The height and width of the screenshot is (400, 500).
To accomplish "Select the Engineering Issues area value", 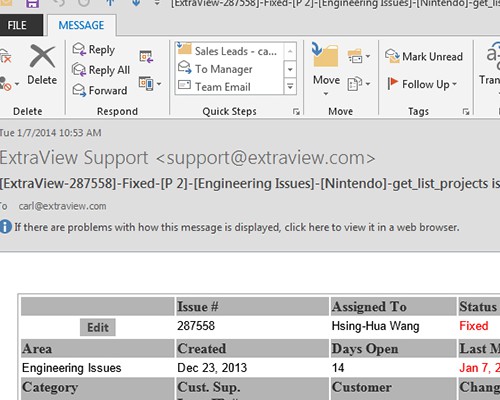I will [x=72, y=368].
